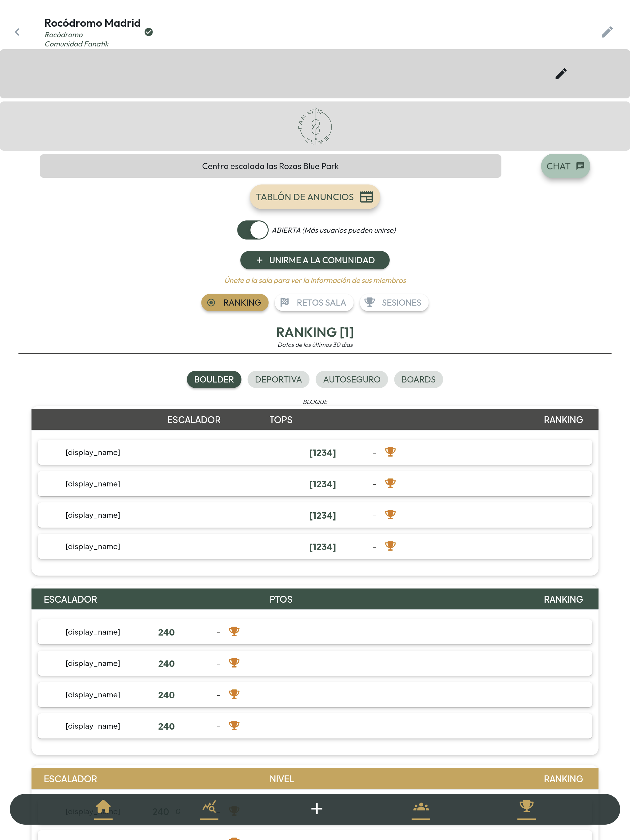
Task: Click the trophy icon on SESIONES tab
Action: click(369, 302)
